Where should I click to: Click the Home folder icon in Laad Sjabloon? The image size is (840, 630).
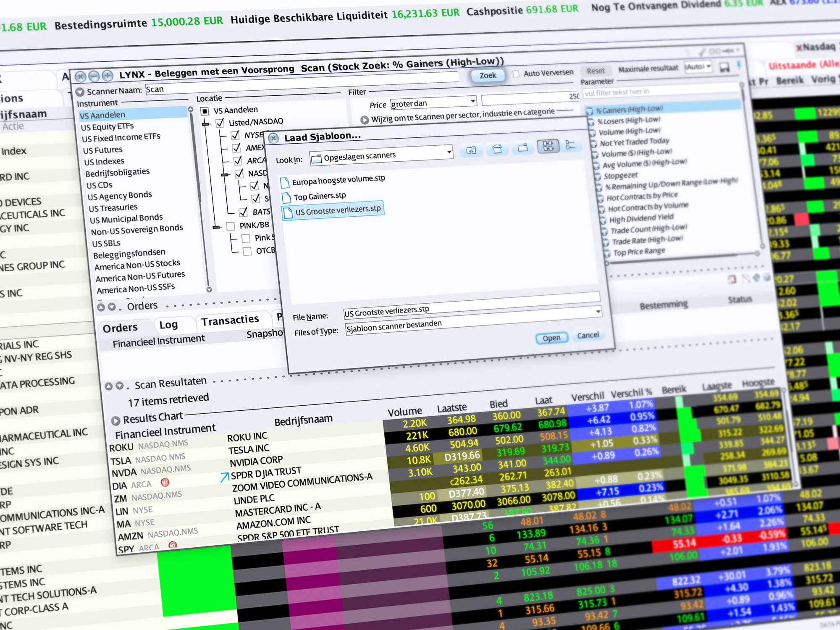[x=497, y=148]
